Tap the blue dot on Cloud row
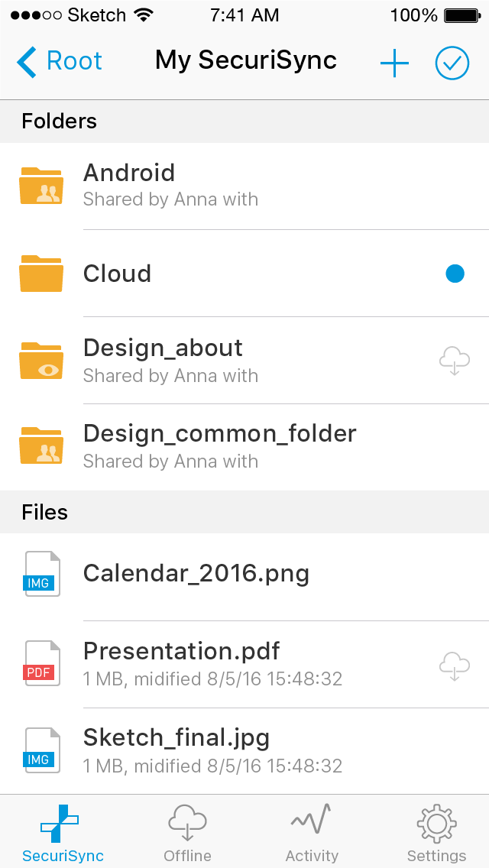Screen dimensions: 489x868 (455, 274)
